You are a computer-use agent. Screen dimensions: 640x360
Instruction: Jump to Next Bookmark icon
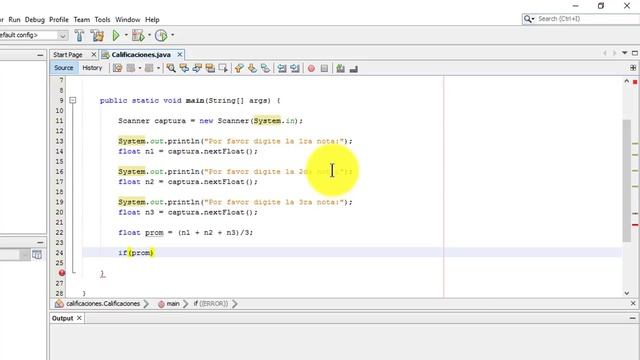click(x=252, y=68)
